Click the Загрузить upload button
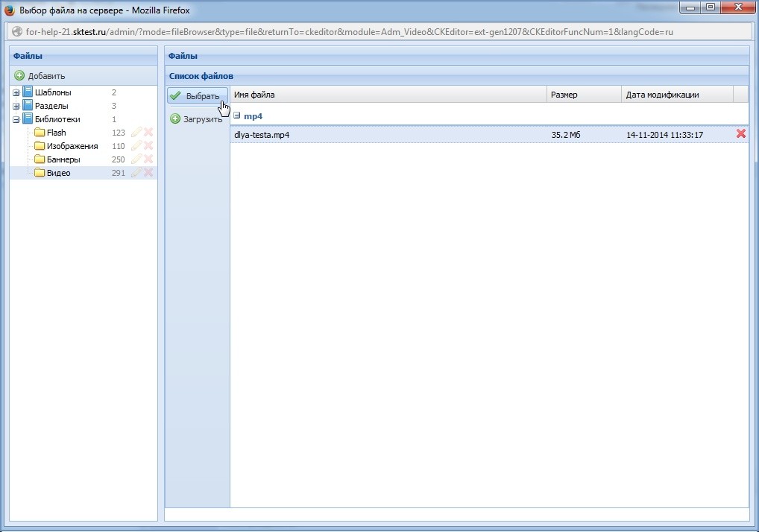Screen dimensions: 759x532 [x=197, y=119]
